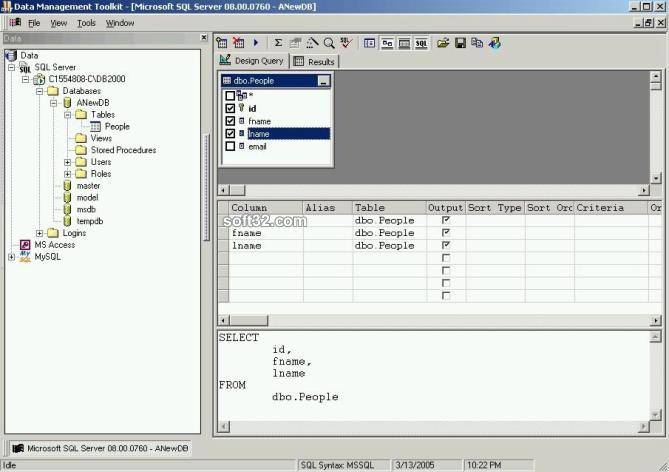Check the email column checkbox
This screenshot has width=669, height=472.
click(x=230, y=146)
